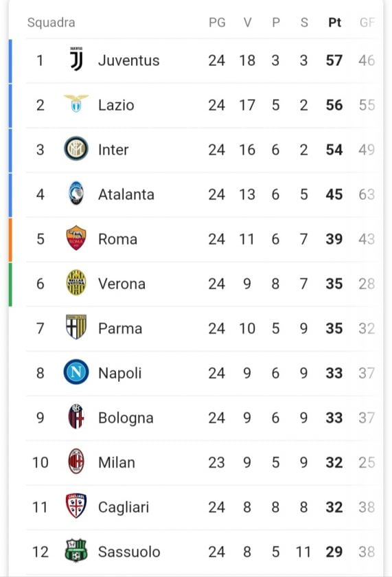Click the Lazio eagle crest
The width and height of the screenshot is (392, 577).
(76, 104)
